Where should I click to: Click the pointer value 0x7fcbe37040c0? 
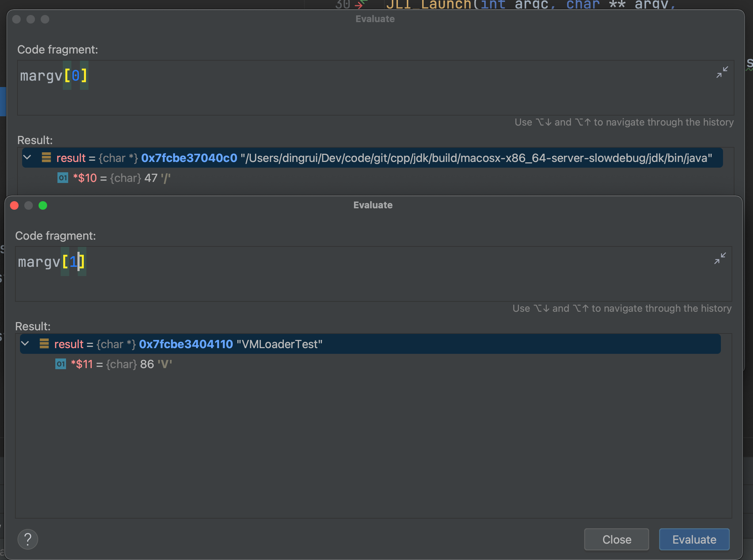click(189, 158)
